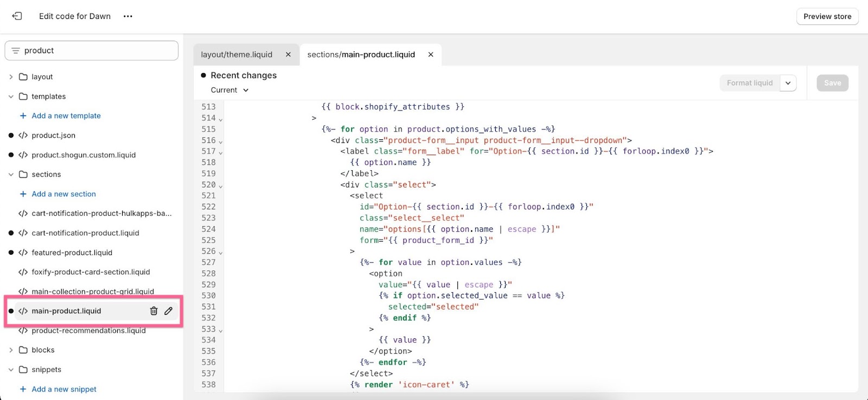Open the three-dots more actions menu
The width and height of the screenshot is (868, 400).
[128, 16]
